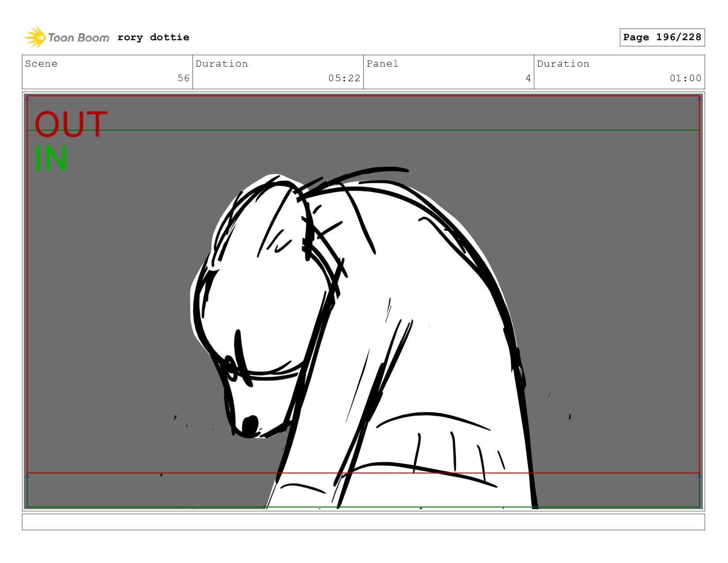Select scene duration value '05:22'
The width and height of the screenshot is (728, 563).
[344, 78]
